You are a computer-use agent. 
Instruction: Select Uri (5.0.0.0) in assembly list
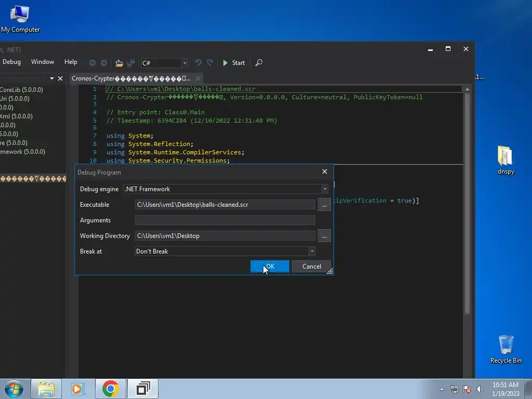[15, 99]
